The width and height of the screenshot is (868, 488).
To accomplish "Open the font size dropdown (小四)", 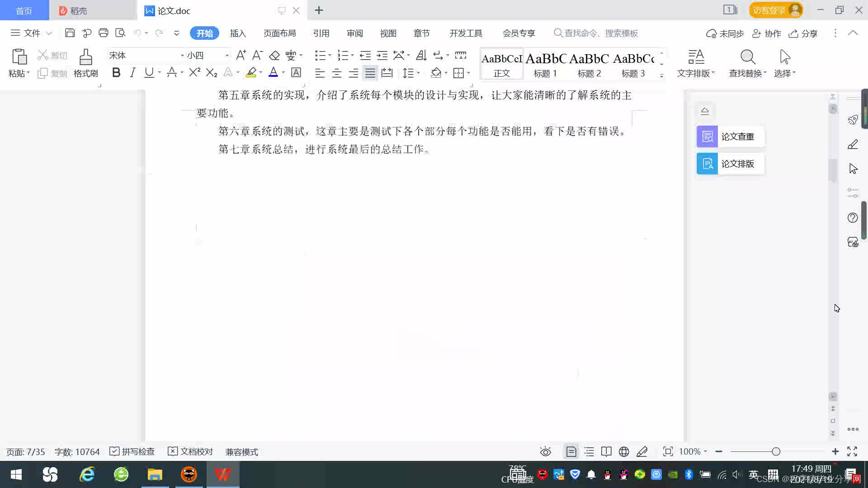I will [x=227, y=56].
